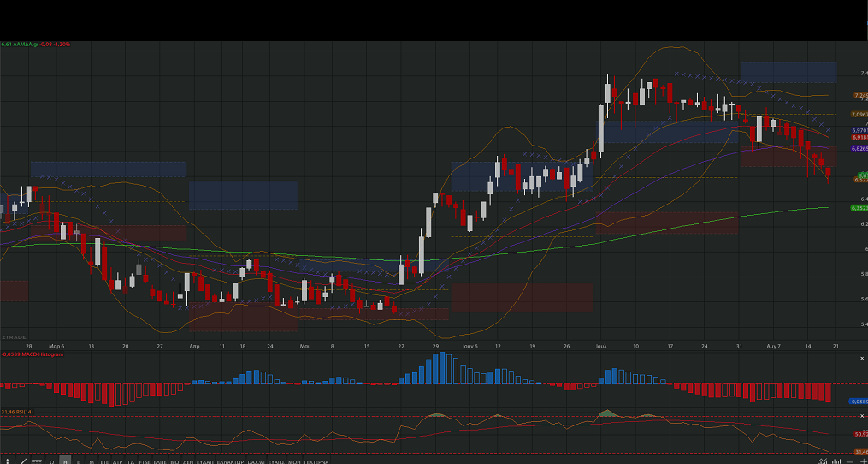Load the ΑΤΡ symbol shortcut
The height and width of the screenshot is (464, 868).
click(x=117, y=461)
